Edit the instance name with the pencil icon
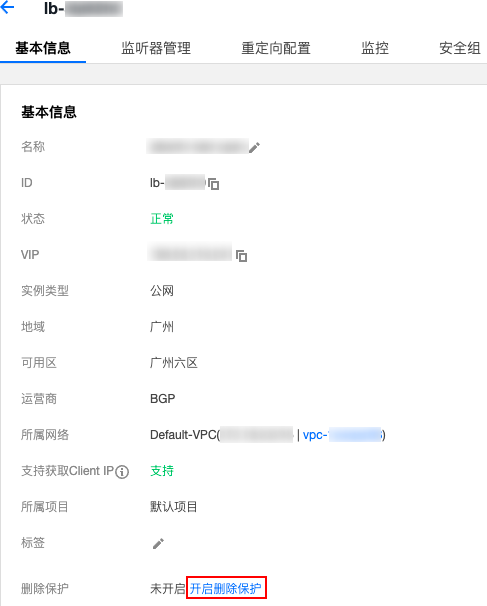This screenshot has height=606, width=487. tap(254, 147)
